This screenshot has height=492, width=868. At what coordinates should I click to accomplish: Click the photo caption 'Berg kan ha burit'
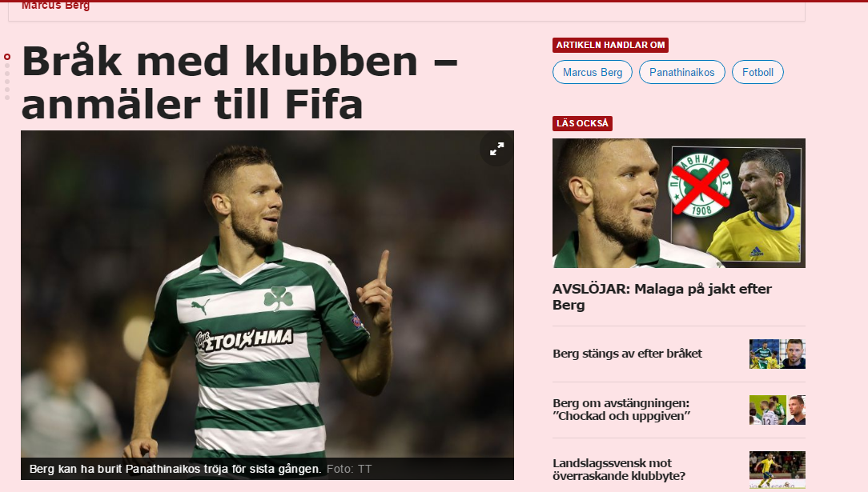[x=175, y=469]
